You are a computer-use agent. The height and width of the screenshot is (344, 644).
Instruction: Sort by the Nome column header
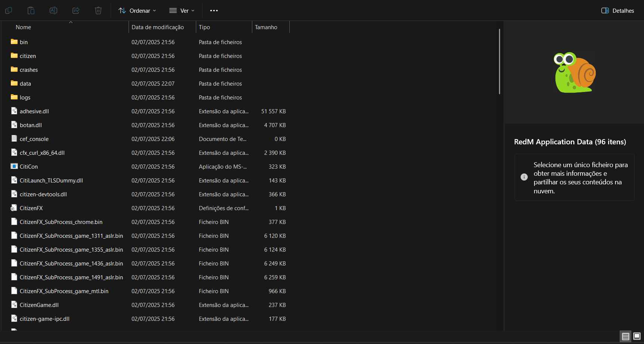click(24, 27)
